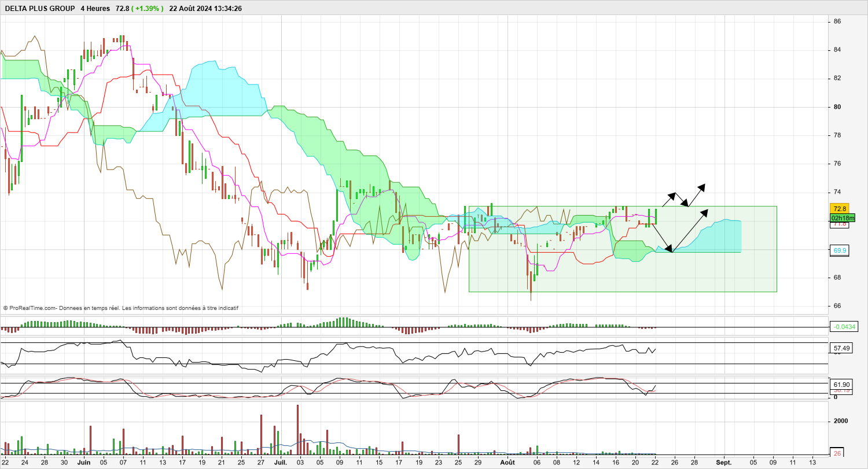The height and width of the screenshot is (469, 868).
Task: Click the yellow 72.8 current price tag
Action: pyautogui.click(x=838, y=209)
